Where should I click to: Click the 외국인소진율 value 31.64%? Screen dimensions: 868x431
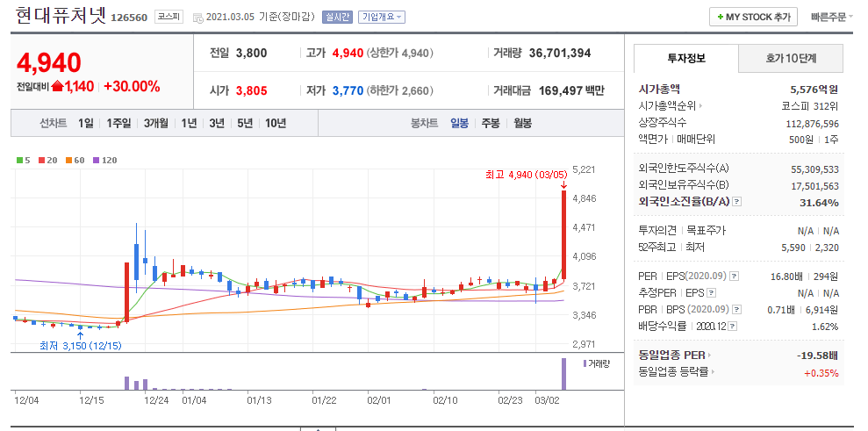(819, 202)
